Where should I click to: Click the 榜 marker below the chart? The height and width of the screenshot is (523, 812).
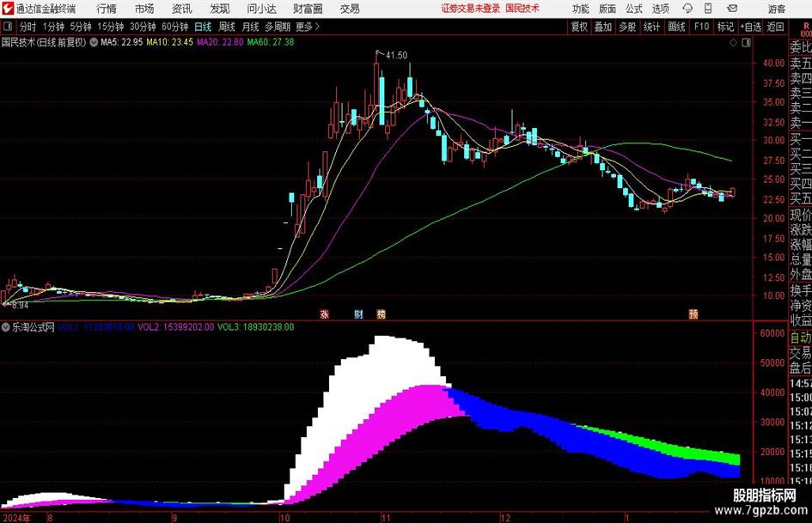pos(382,314)
